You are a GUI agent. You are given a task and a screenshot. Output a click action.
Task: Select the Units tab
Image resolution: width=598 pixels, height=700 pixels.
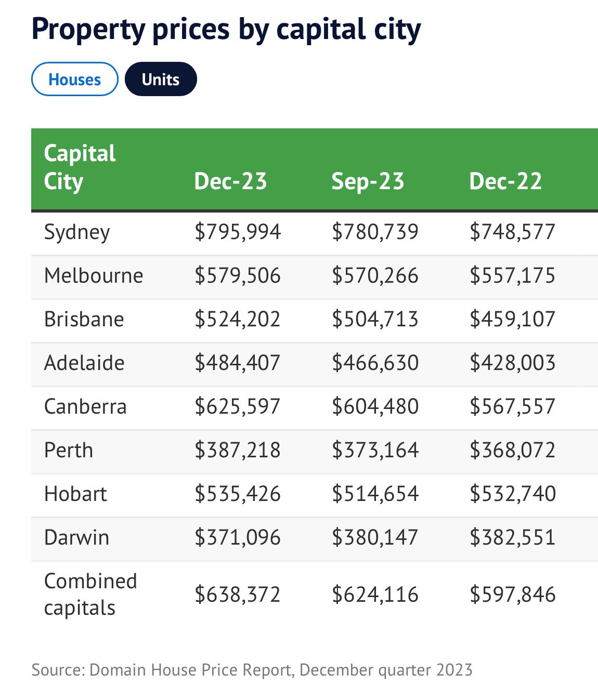(x=161, y=80)
